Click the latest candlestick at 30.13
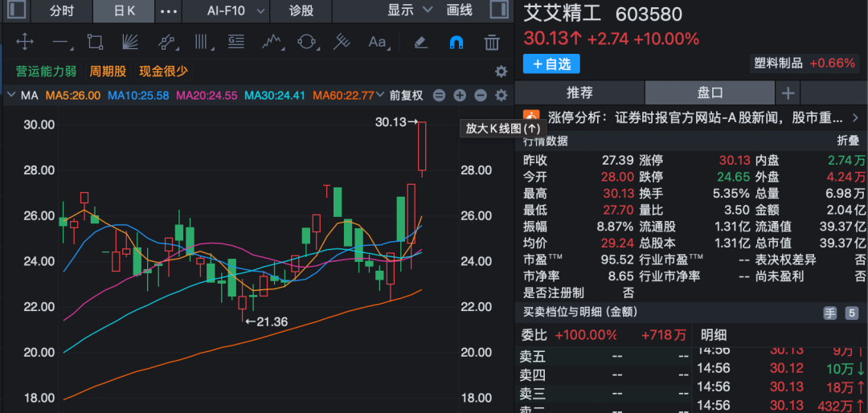This screenshot has width=868, height=413. click(x=422, y=146)
